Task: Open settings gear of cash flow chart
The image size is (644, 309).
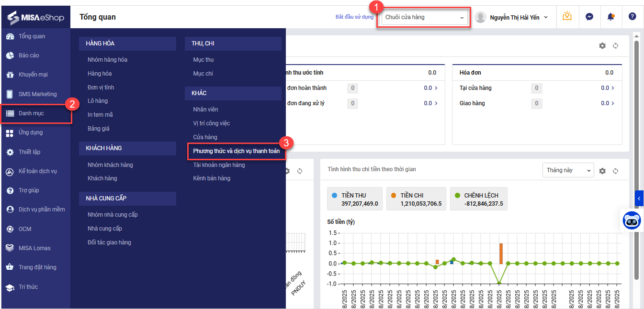Action: 602,171
